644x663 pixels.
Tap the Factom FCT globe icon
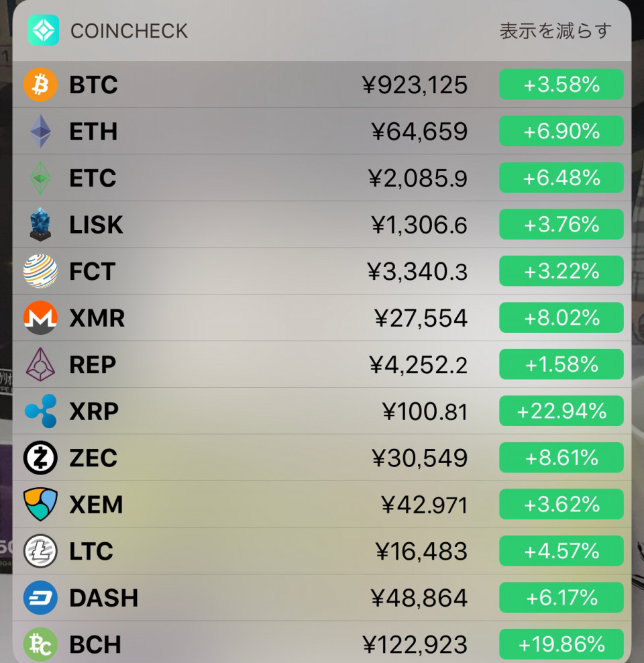[x=40, y=271]
